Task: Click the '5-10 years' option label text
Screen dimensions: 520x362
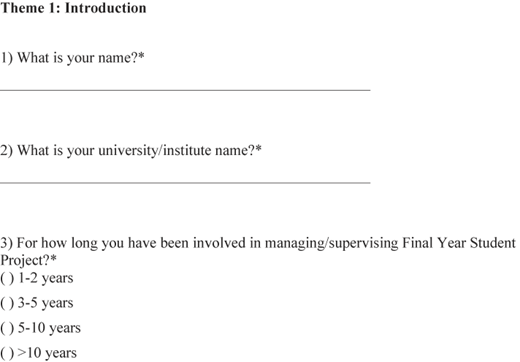Action: [49, 328]
